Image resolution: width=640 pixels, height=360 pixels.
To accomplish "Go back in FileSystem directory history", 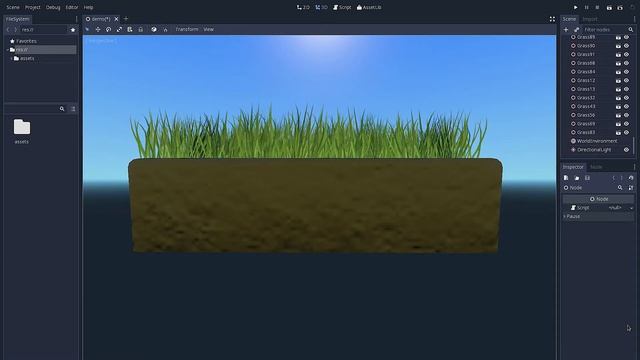I will 8,29.
